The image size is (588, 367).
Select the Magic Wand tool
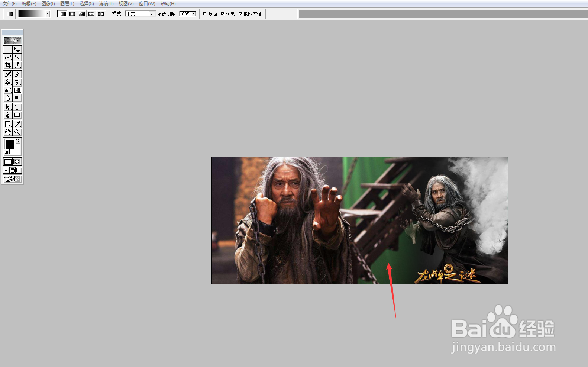click(17, 57)
